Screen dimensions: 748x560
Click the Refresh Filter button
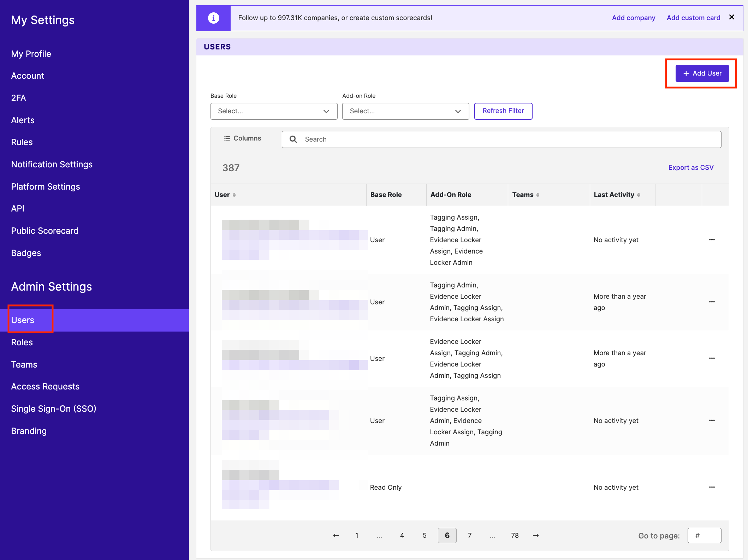(503, 111)
